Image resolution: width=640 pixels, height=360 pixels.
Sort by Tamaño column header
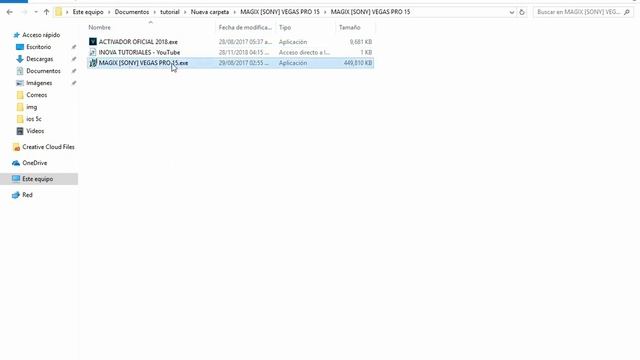pos(349,27)
